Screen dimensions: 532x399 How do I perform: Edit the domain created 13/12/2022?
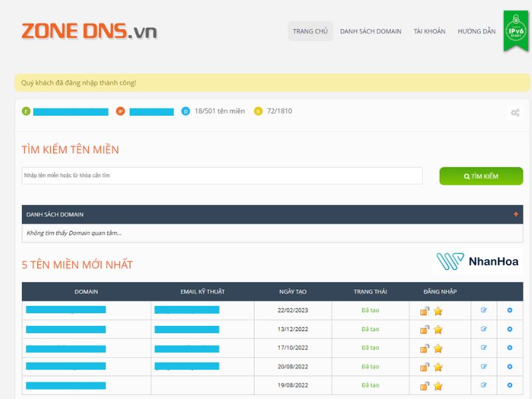coord(484,329)
